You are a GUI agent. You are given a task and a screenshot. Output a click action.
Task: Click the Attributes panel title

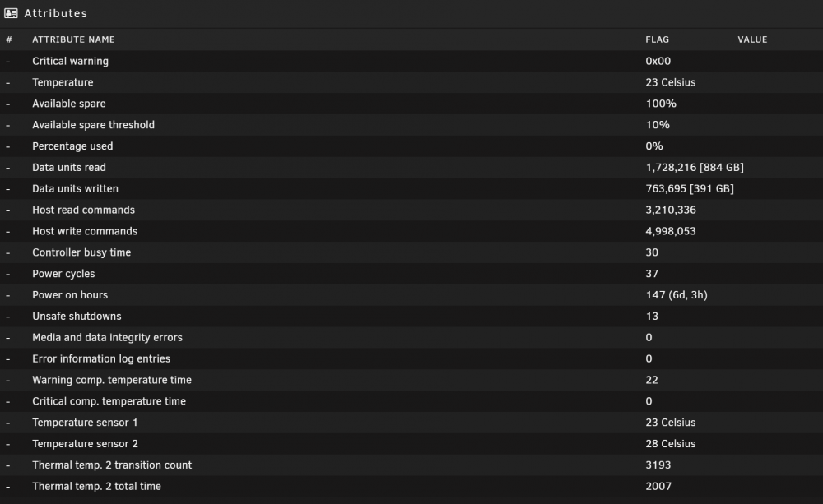pos(56,14)
